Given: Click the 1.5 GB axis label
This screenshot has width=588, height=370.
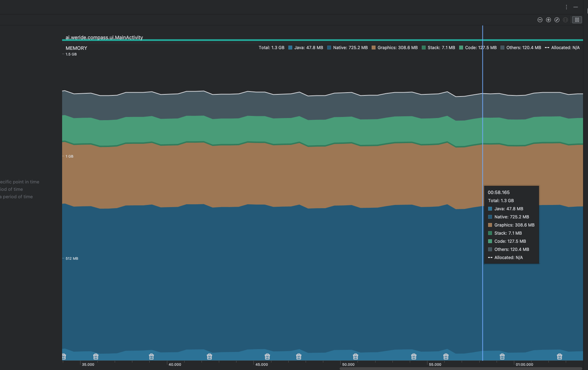Looking at the screenshot, I should (x=71, y=54).
